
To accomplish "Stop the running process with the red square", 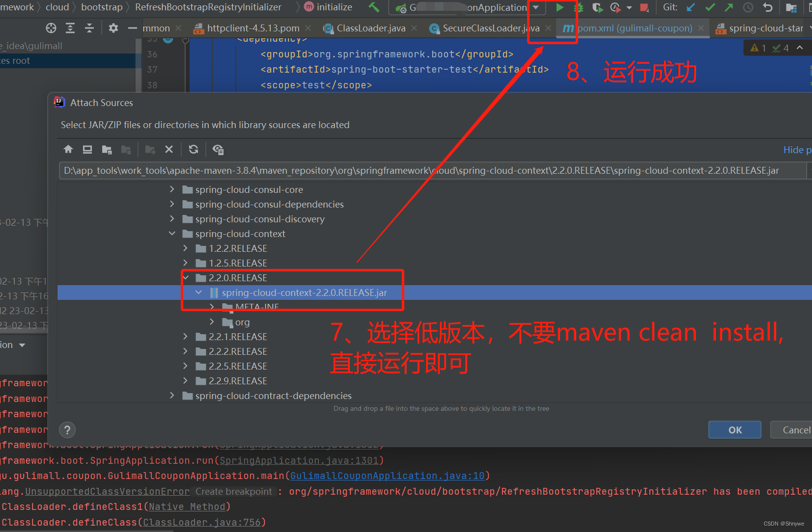I will [644, 7].
